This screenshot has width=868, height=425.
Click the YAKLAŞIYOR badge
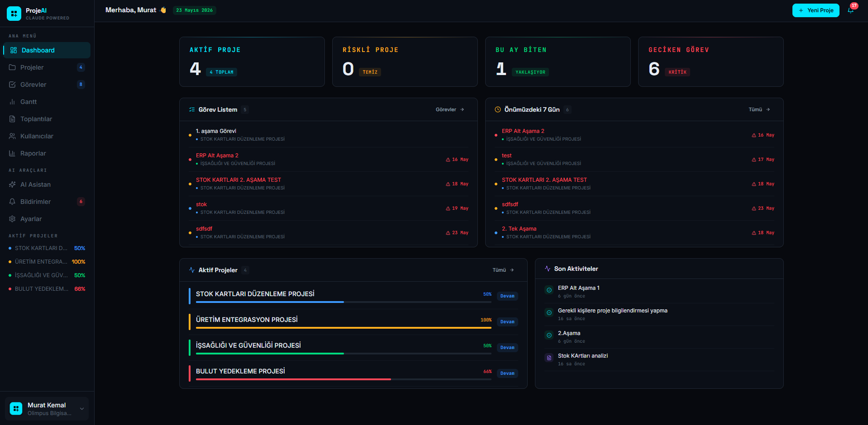pyautogui.click(x=530, y=72)
